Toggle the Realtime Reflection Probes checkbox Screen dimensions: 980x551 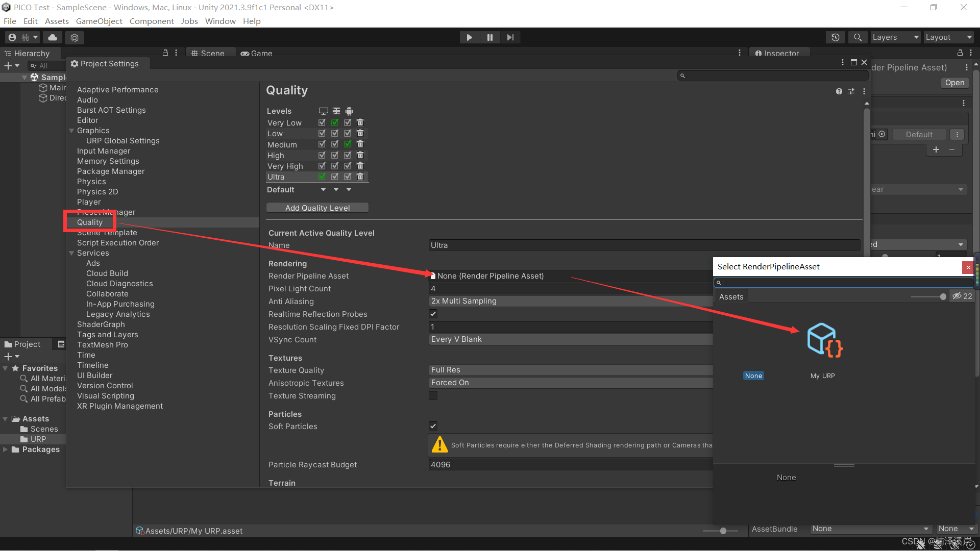point(433,314)
